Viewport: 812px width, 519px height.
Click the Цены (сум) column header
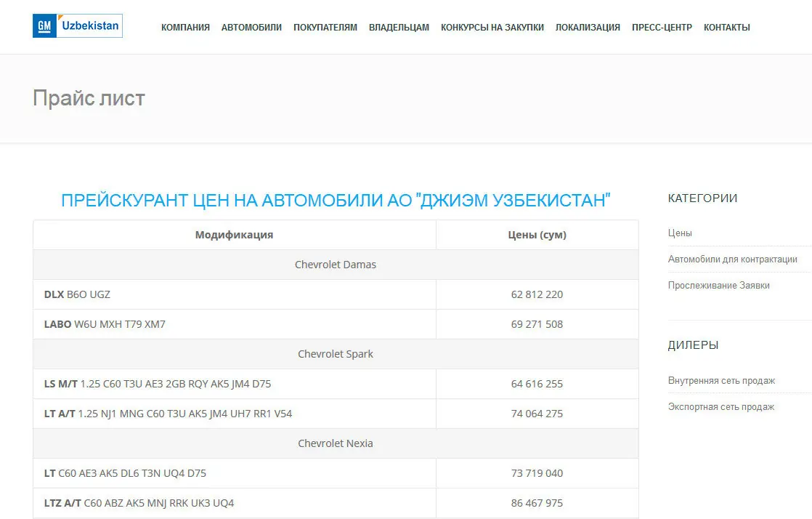[537, 235]
